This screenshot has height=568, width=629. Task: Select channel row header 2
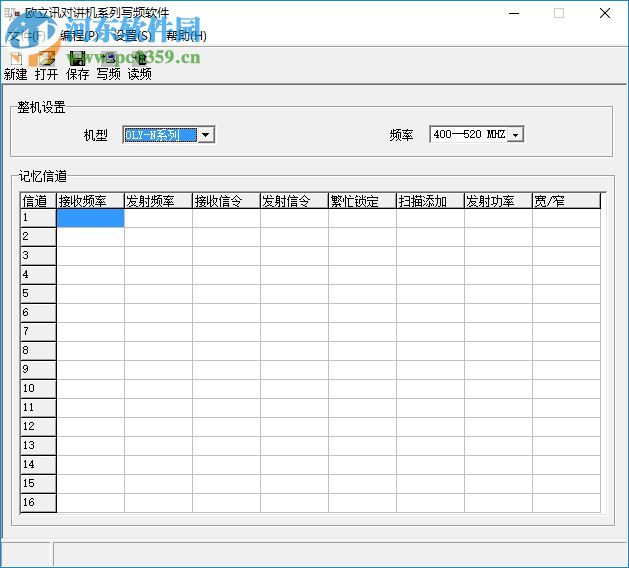click(x=39, y=237)
